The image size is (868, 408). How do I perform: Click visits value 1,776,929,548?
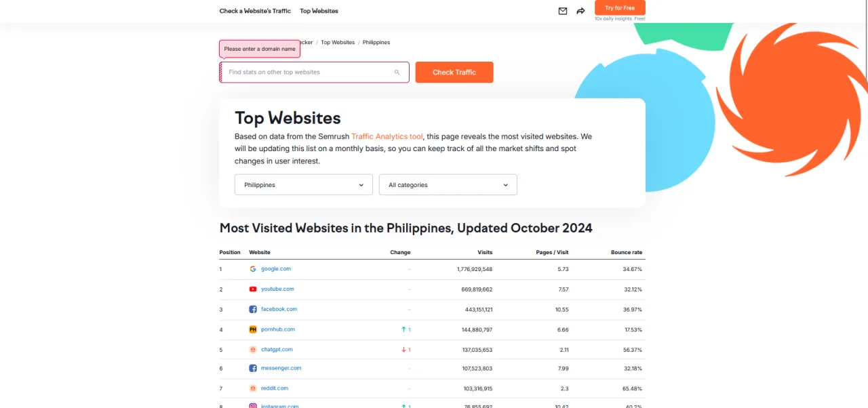475,269
